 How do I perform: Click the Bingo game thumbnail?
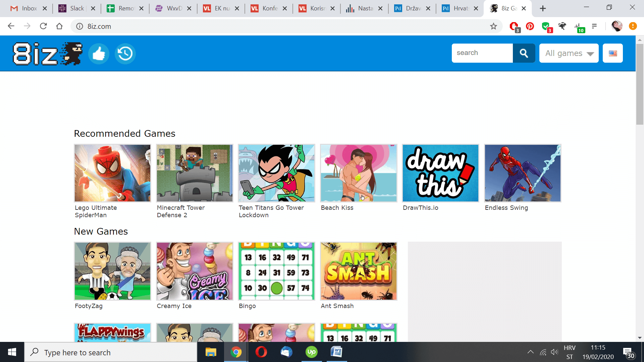pyautogui.click(x=276, y=271)
